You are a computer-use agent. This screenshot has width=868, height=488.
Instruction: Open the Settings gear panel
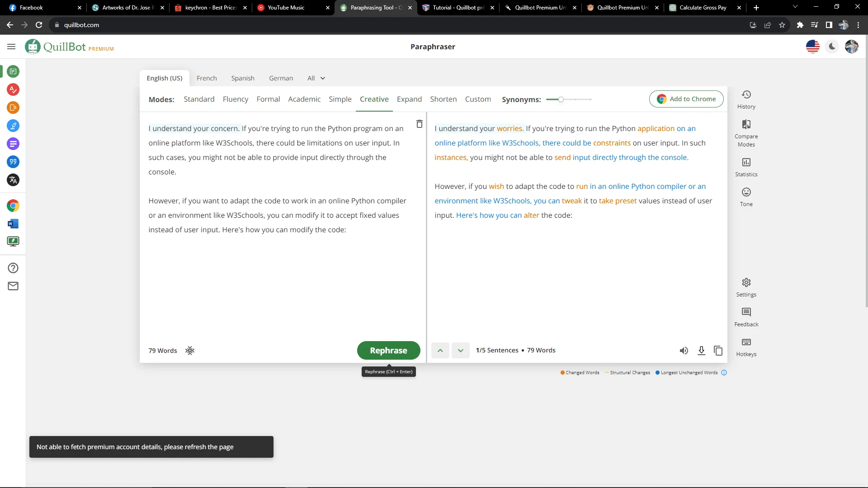(x=746, y=287)
